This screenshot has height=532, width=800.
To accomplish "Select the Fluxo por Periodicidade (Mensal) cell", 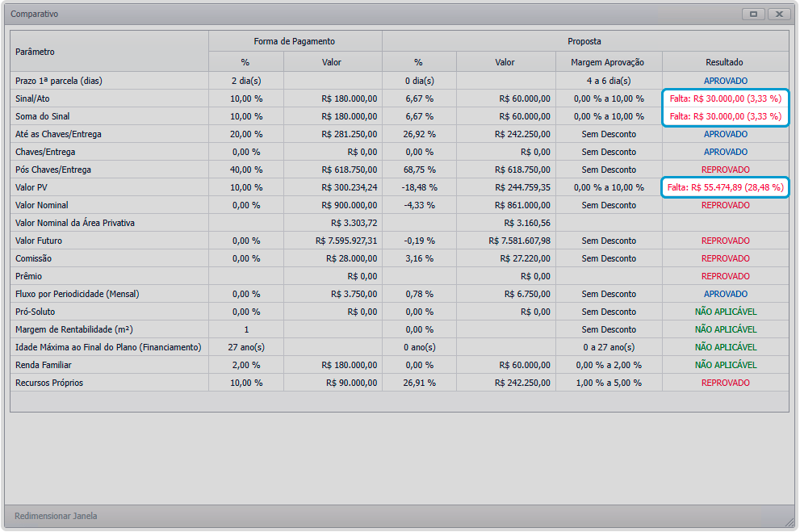I will 109,294.
